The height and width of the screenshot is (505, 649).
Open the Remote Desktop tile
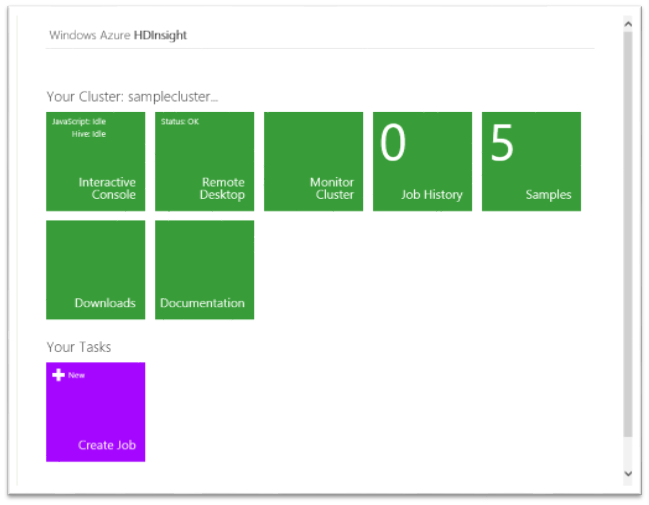point(204,161)
